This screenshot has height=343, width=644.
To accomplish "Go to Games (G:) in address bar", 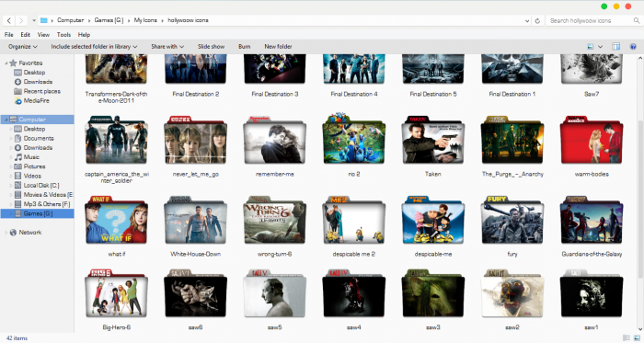I will click(109, 20).
